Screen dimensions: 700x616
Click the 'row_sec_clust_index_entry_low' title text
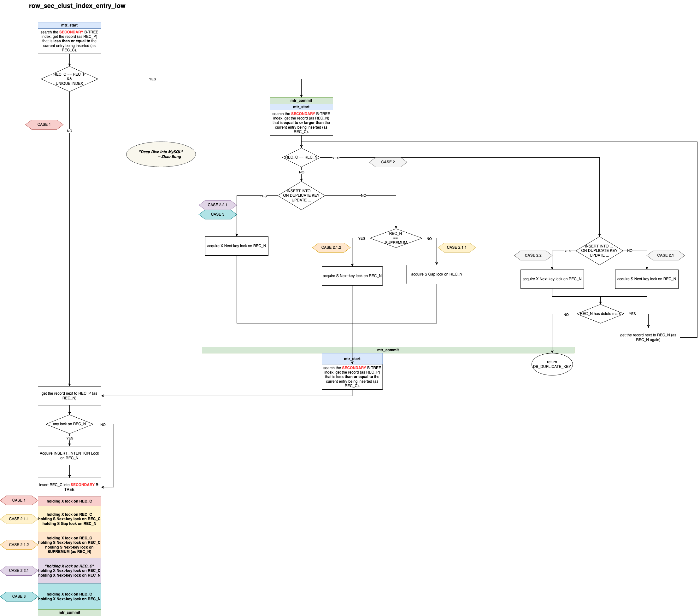coord(77,6)
